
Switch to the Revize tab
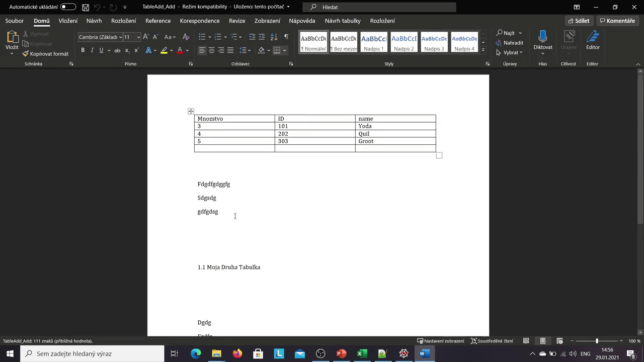point(237,21)
